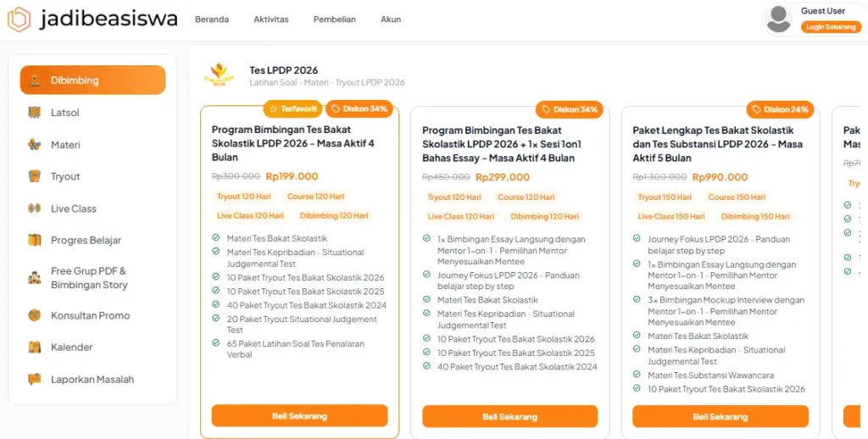The height and width of the screenshot is (439, 868).
Task: Open the Beranda menu item
Action: (211, 19)
